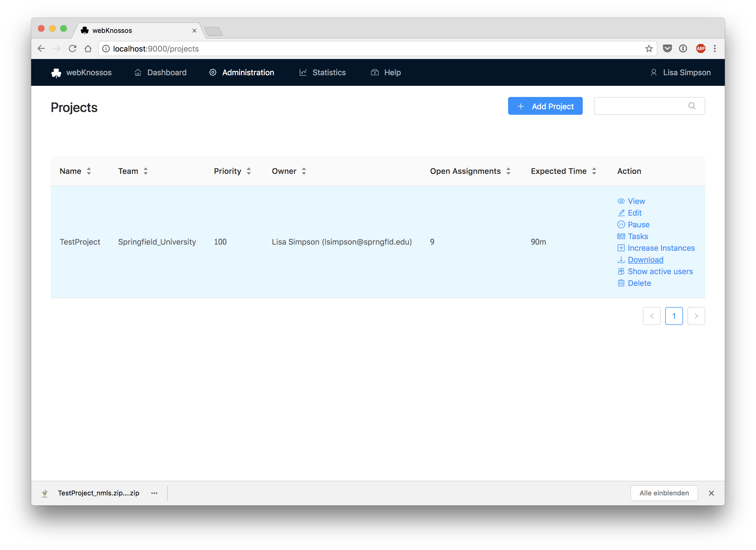Click the webKnossos clover logo icon
Viewport: 756px width, 550px height.
pos(56,73)
